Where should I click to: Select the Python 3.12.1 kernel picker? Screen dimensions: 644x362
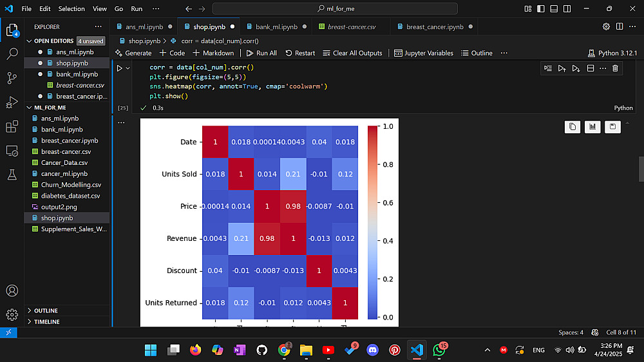pyautogui.click(x=612, y=53)
